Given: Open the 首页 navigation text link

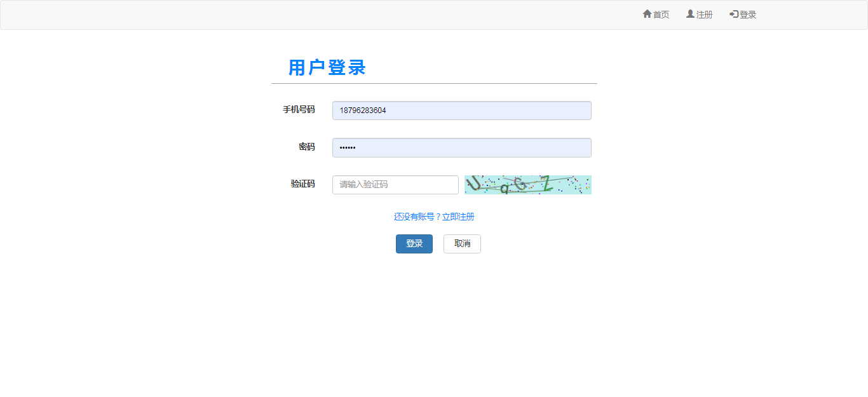Looking at the screenshot, I should pos(661,15).
